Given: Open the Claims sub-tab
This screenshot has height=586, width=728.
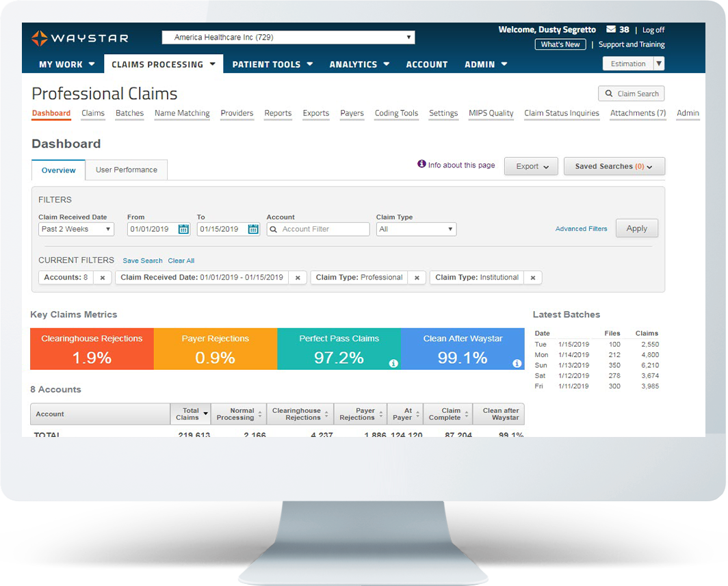Looking at the screenshot, I should [x=93, y=114].
